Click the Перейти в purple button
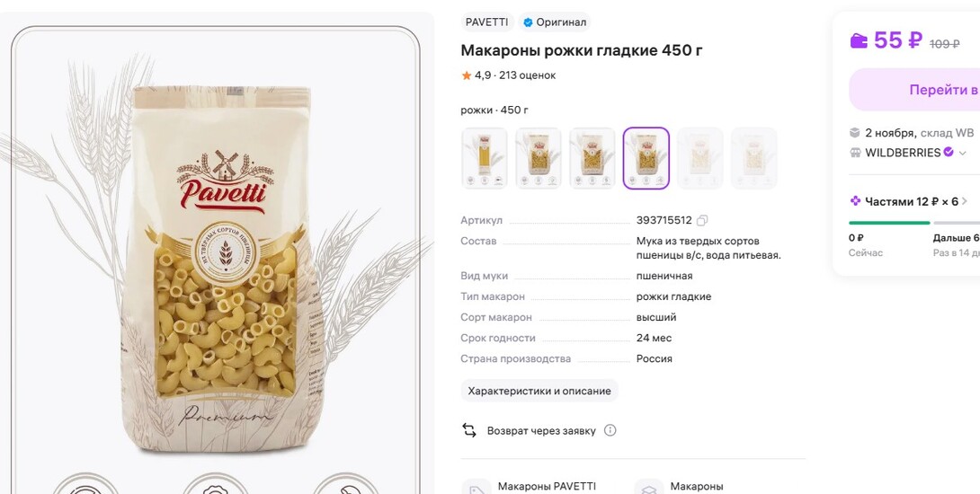Screen dimensions: 980x494 point(914,90)
